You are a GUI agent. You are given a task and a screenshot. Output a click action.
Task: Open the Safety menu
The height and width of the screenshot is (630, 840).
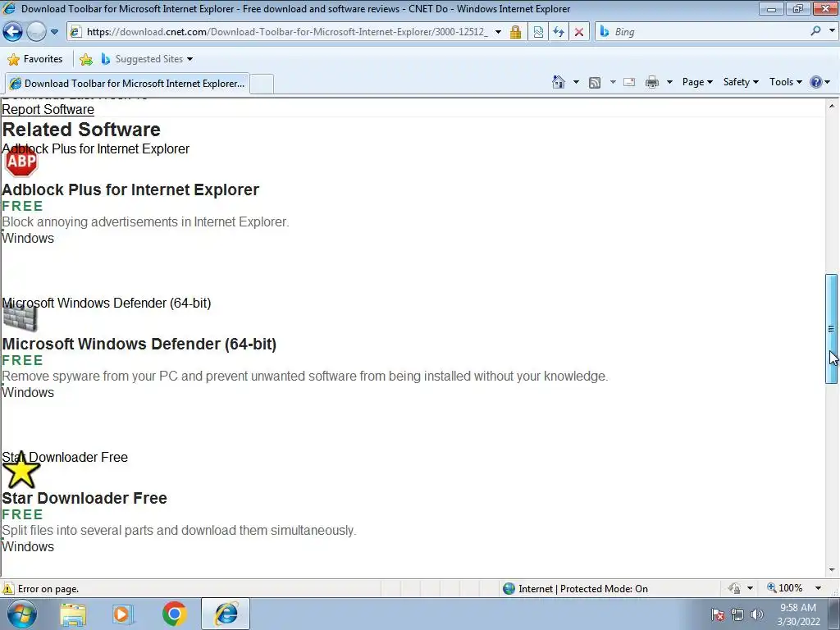coord(741,82)
